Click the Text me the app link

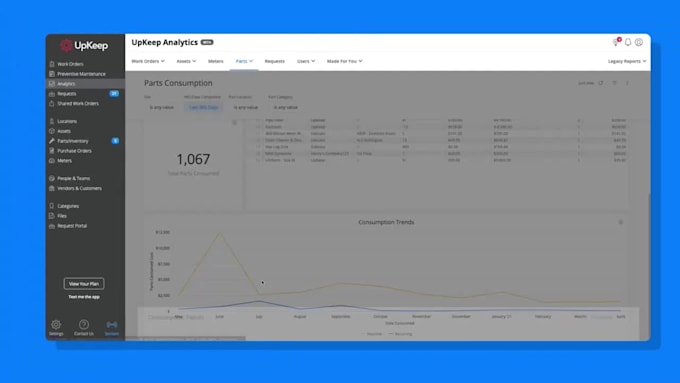pos(84,297)
